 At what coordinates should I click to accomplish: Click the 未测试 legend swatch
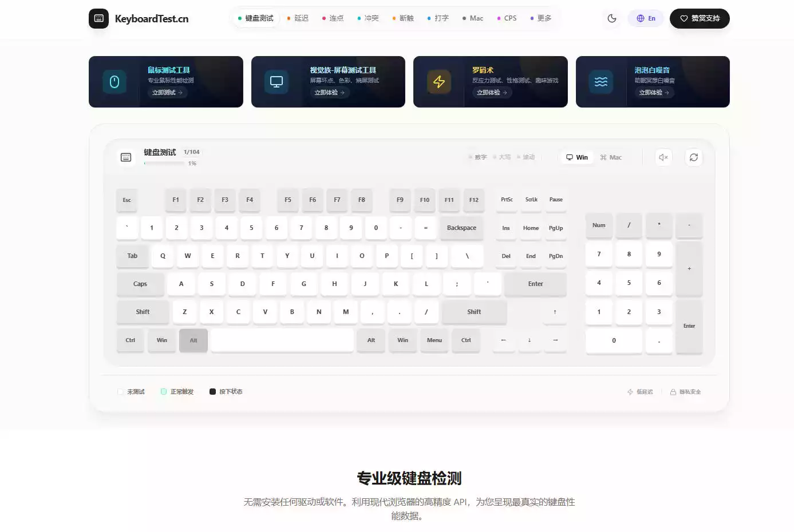click(120, 392)
